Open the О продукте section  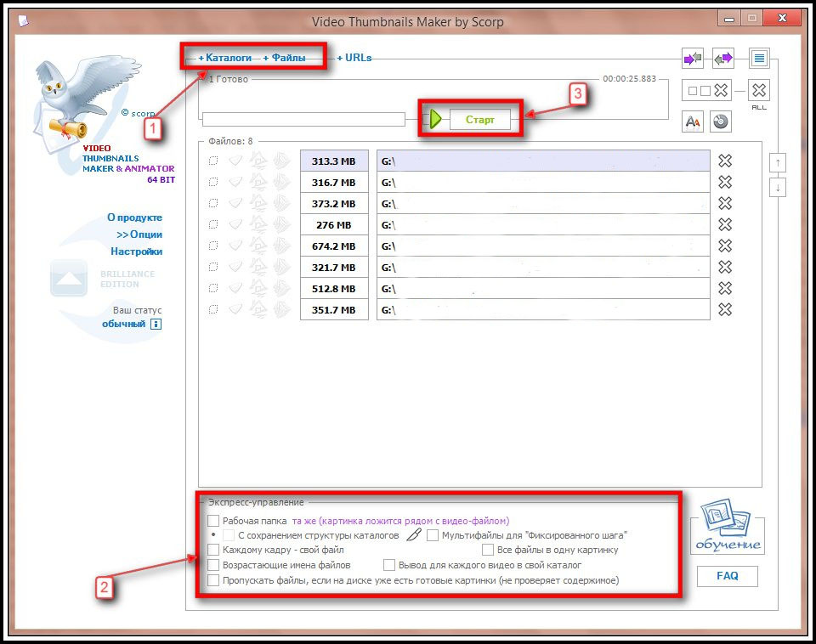(135, 217)
